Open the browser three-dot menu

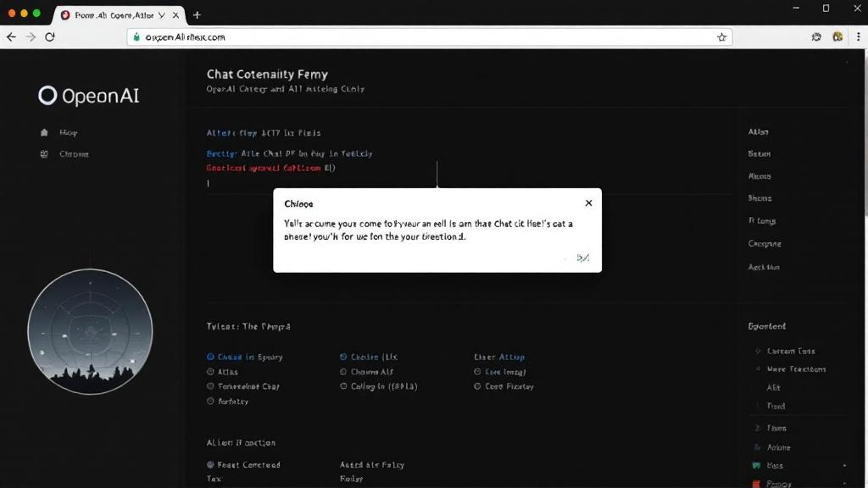[x=859, y=37]
